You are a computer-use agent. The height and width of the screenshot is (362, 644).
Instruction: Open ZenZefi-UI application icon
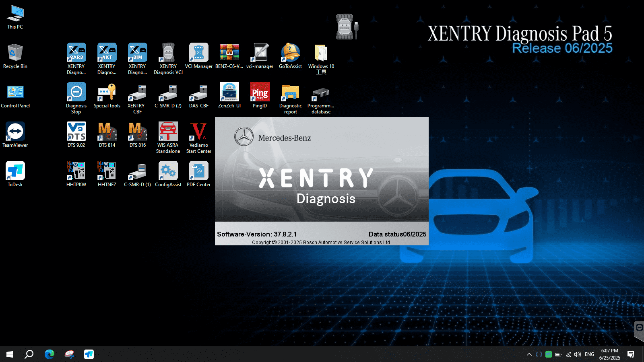(x=229, y=96)
